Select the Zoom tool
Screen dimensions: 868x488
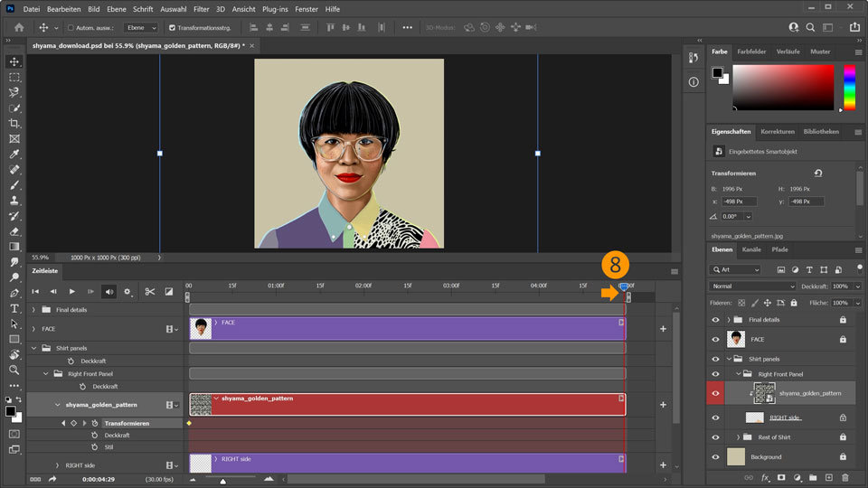(14, 370)
